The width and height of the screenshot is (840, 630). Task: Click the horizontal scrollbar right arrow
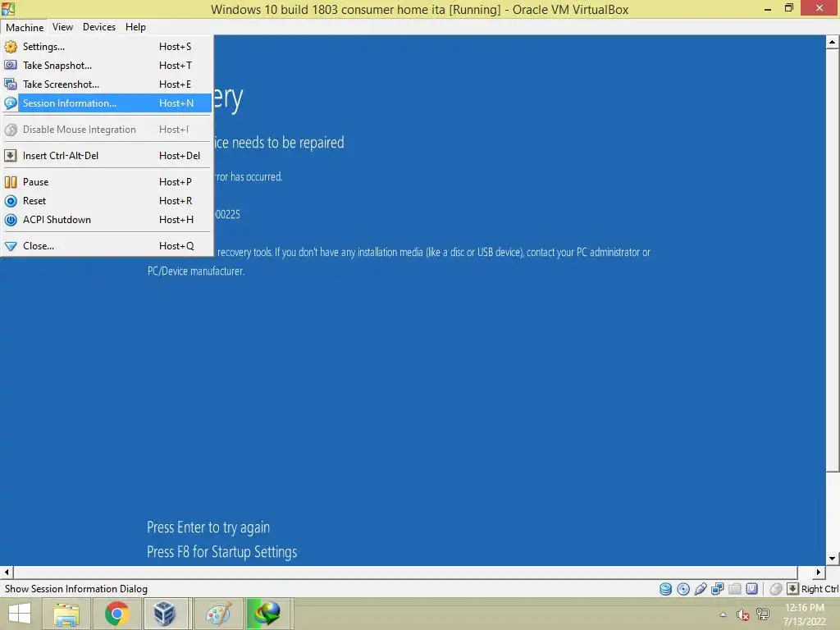[x=818, y=572]
